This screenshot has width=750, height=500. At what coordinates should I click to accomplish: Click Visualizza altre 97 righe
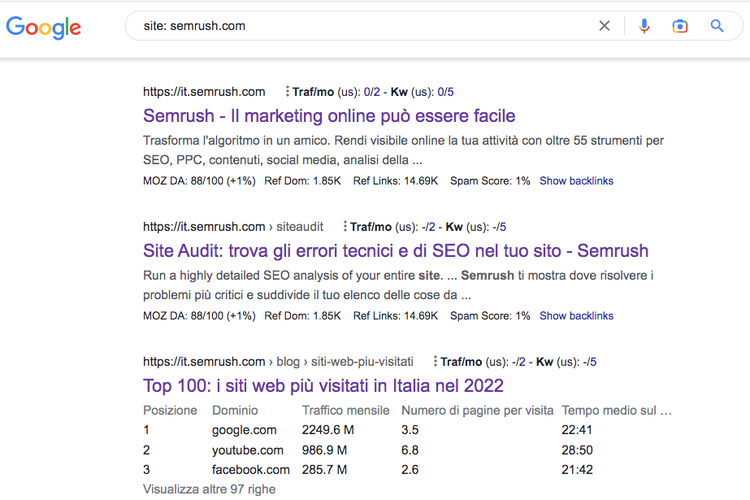point(209,489)
